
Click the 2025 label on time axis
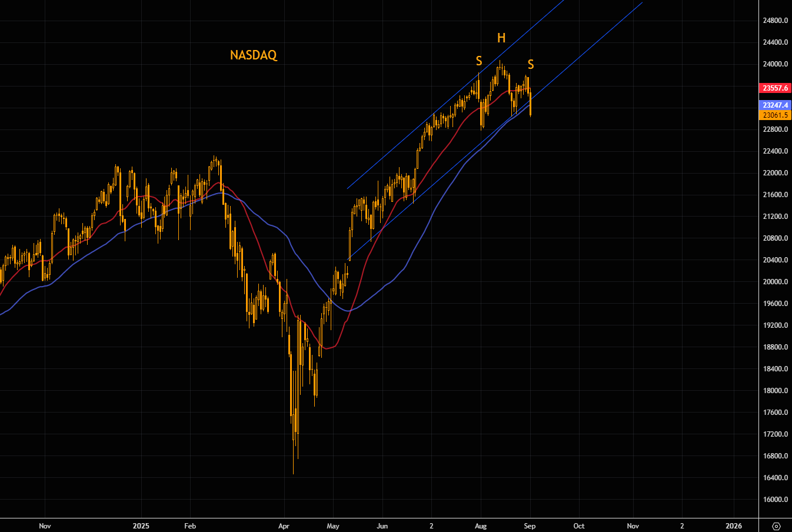coord(141,526)
